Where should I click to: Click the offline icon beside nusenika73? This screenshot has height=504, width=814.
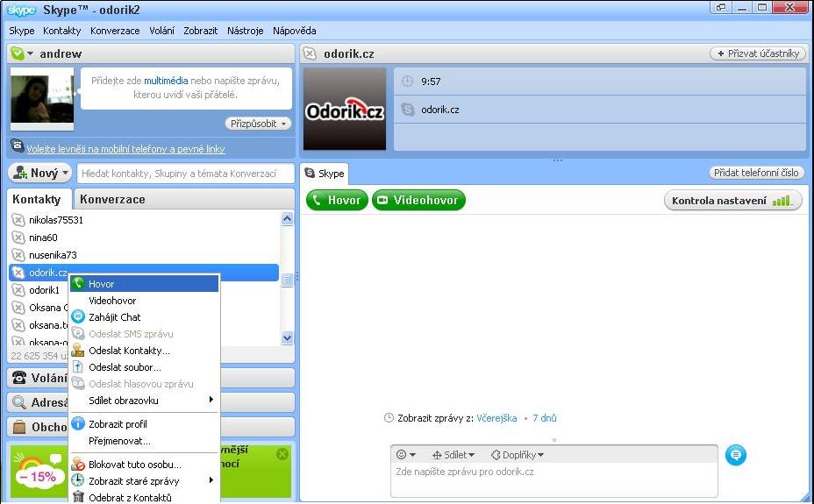click(x=18, y=255)
